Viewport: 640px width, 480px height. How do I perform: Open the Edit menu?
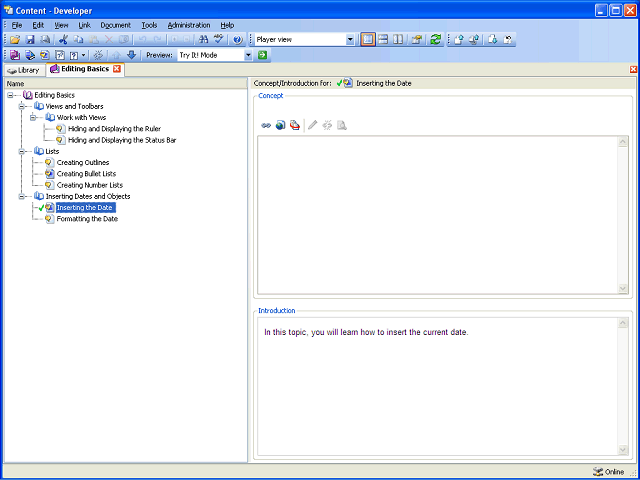[38, 25]
